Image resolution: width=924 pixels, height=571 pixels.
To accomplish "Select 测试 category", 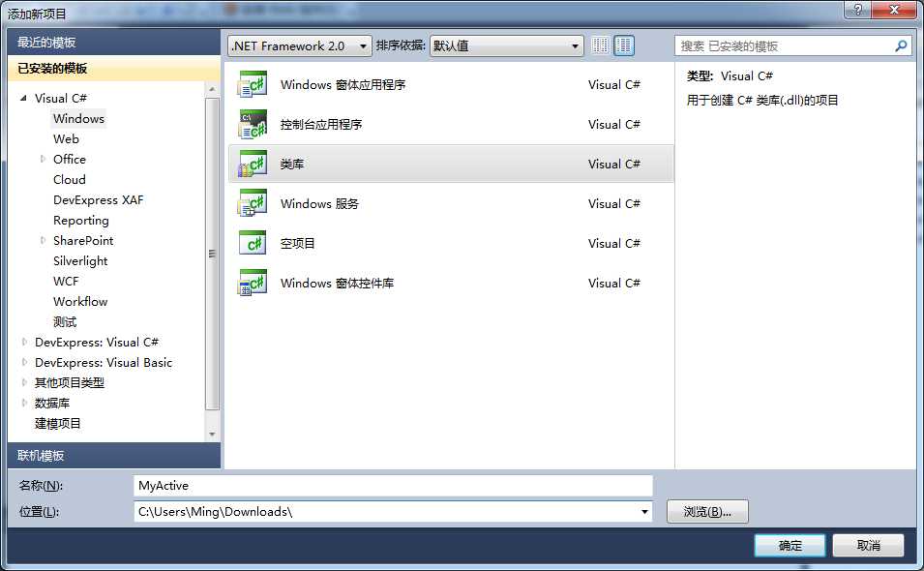I will [65, 321].
